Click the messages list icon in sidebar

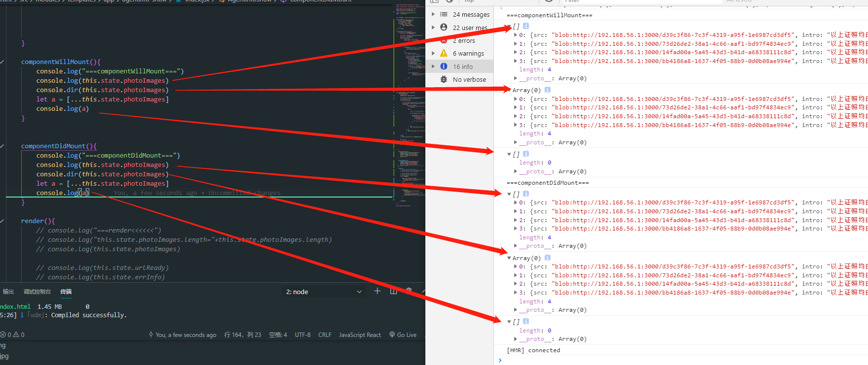click(x=444, y=14)
